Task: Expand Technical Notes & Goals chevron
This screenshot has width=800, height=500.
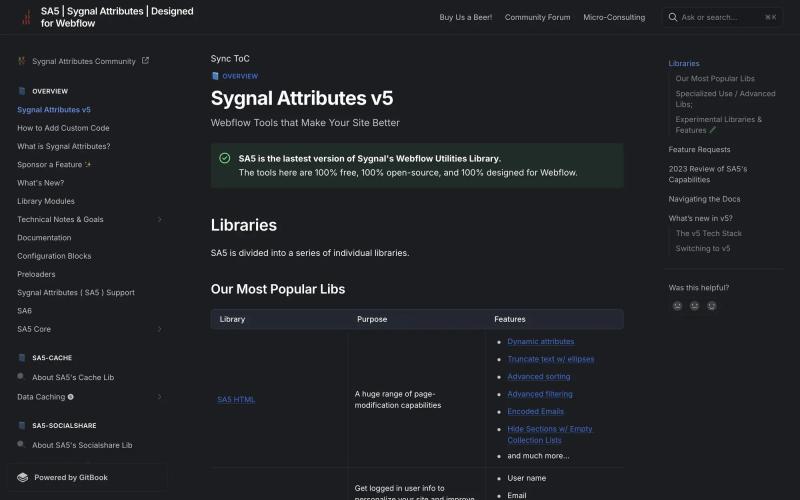Action: (160, 219)
